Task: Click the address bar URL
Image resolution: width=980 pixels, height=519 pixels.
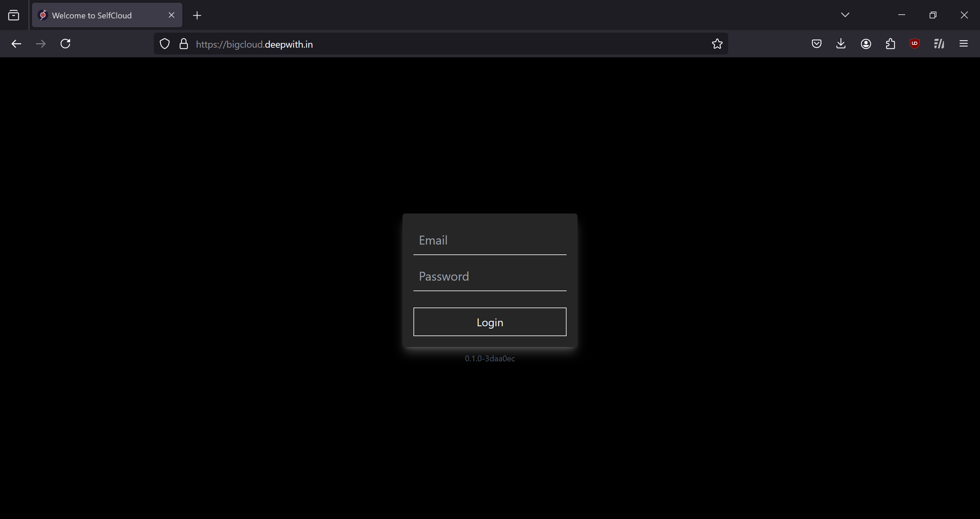Action: click(254, 44)
